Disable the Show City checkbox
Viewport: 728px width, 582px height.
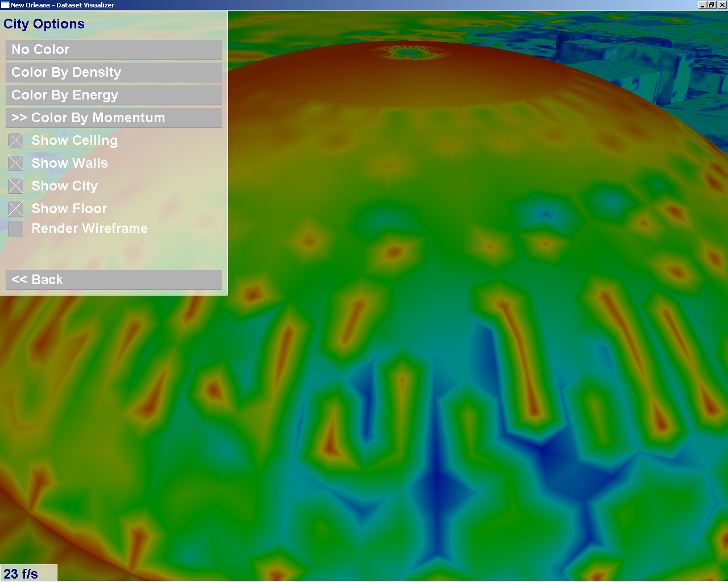16,186
